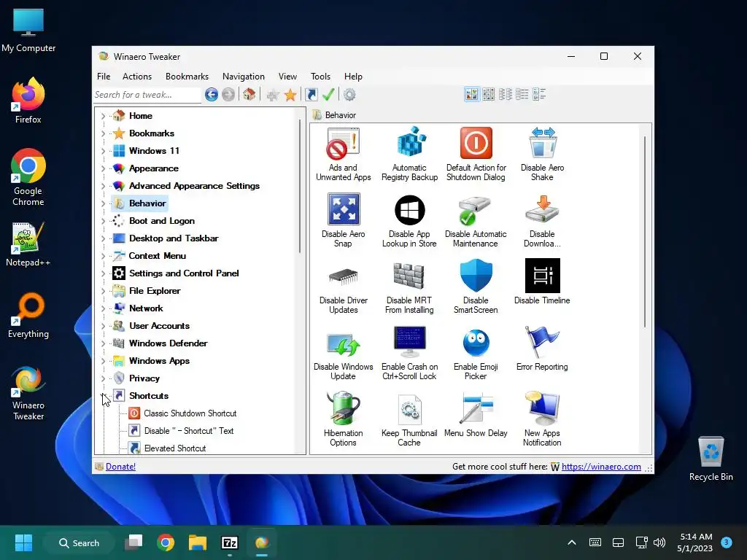This screenshot has width=747, height=560.
Task: Open Disable Automatic Maintenance tweak
Action: click(476, 220)
